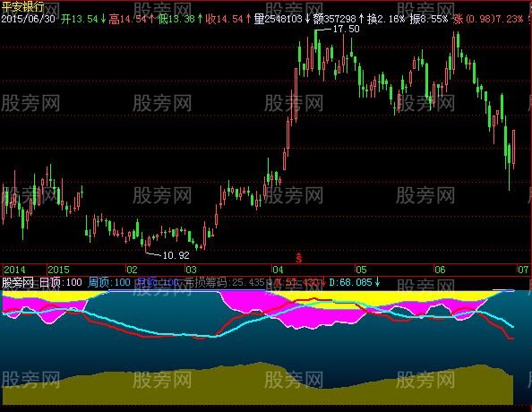Click the 日顶:100 indicator value

pyautogui.click(x=61, y=282)
